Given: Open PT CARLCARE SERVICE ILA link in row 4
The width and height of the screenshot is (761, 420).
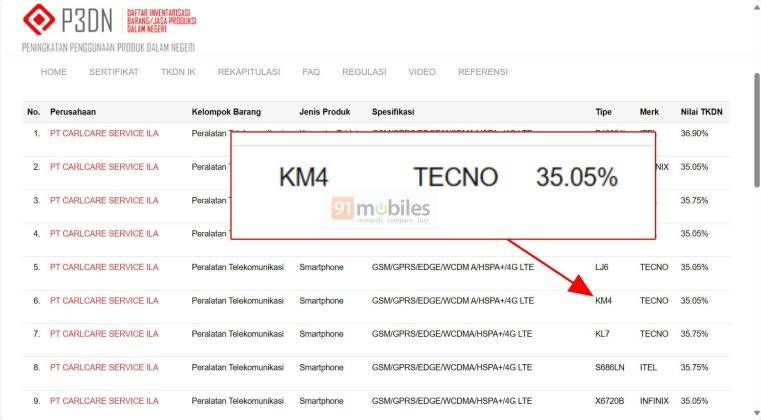Looking at the screenshot, I should (x=104, y=234).
